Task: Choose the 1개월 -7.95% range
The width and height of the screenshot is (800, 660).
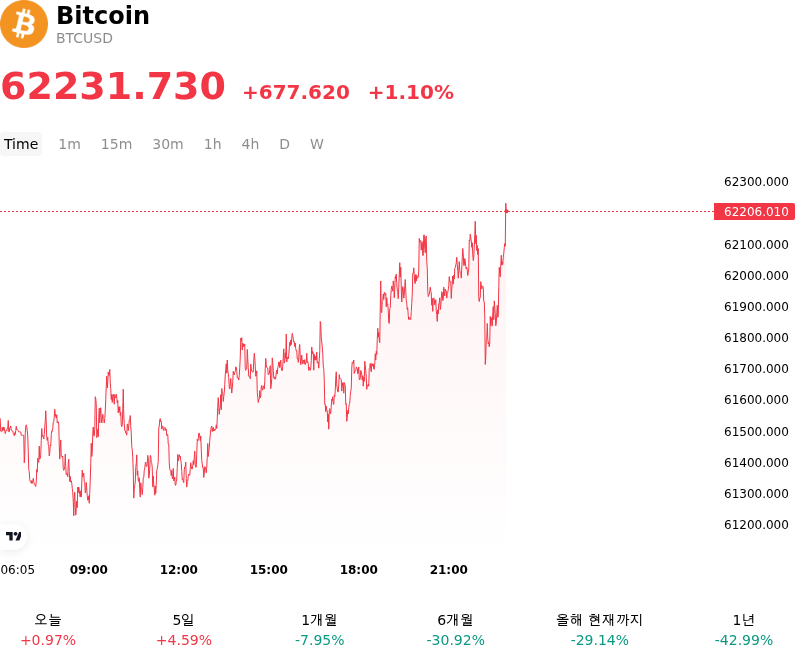Action: click(319, 630)
